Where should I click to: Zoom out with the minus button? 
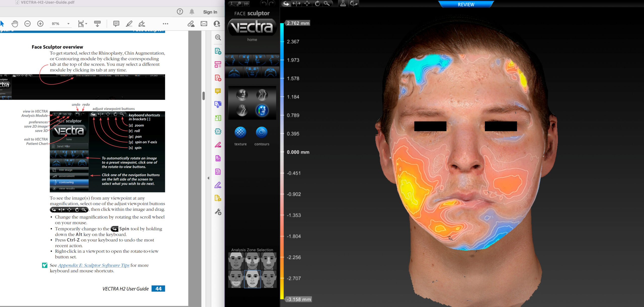tap(27, 24)
